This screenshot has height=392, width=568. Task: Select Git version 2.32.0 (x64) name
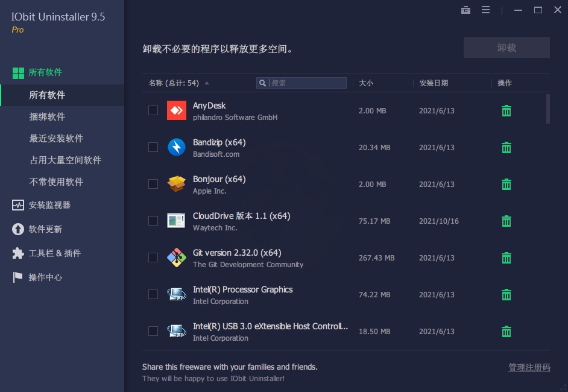237,253
